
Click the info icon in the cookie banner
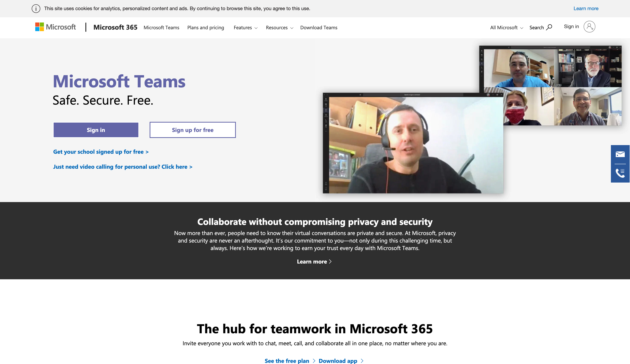[x=36, y=8]
